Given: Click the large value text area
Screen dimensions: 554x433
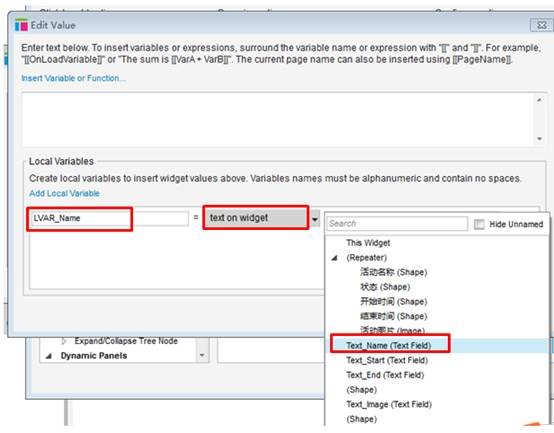Looking at the screenshot, I should 278,119.
